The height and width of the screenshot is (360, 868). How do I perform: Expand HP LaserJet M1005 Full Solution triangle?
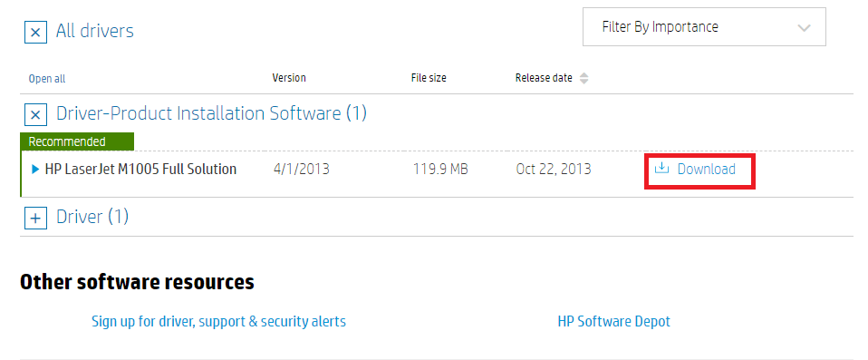(36, 170)
